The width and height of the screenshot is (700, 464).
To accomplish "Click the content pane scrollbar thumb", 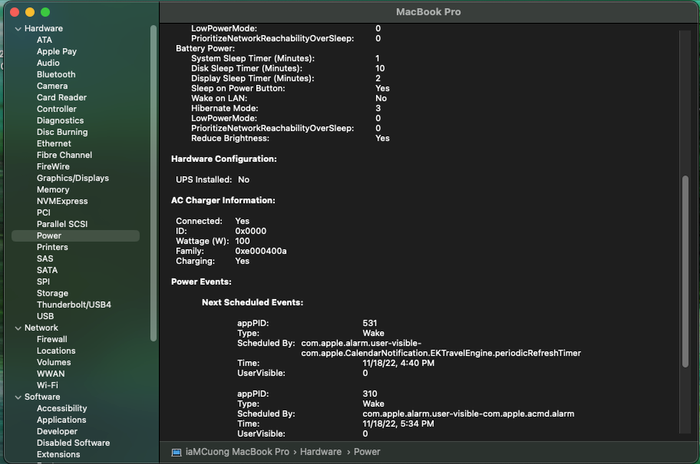I will pos(685,272).
